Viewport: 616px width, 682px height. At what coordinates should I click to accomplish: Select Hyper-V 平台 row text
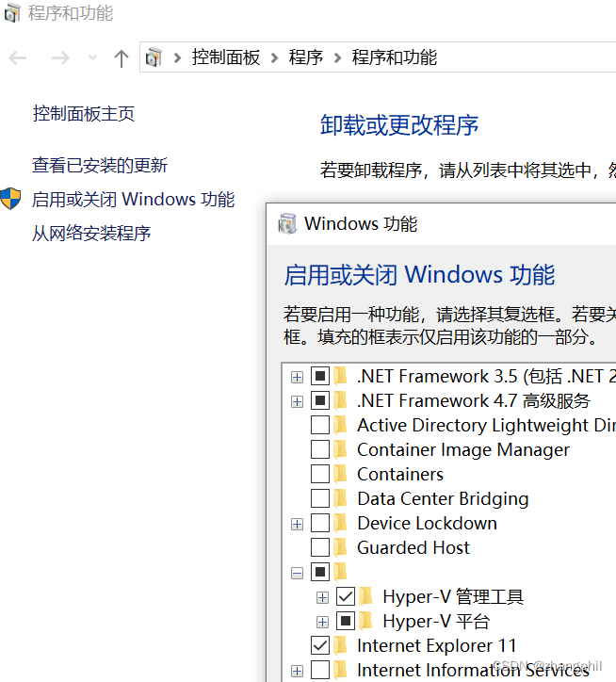pos(436,622)
